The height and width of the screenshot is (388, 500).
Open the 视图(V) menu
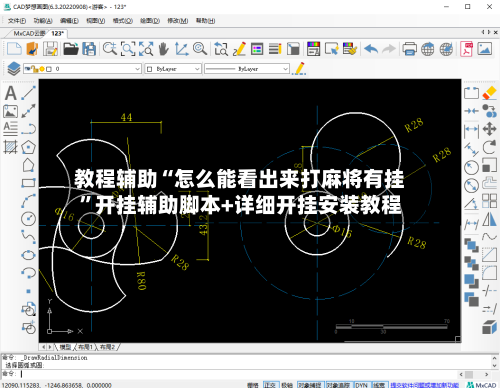coord(96,21)
